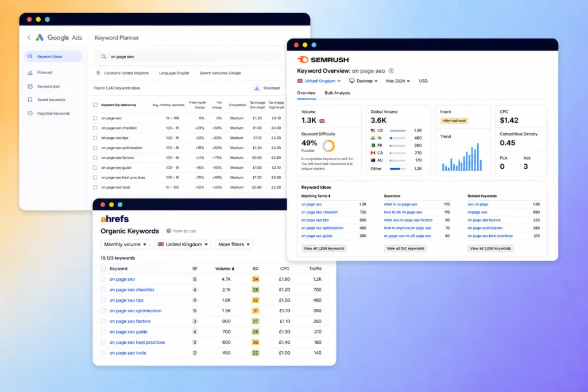Image resolution: width=588 pixels, height=392 pixels.
Task: Open 'what is on page seo' question link
Action: (x=400, y=204)
